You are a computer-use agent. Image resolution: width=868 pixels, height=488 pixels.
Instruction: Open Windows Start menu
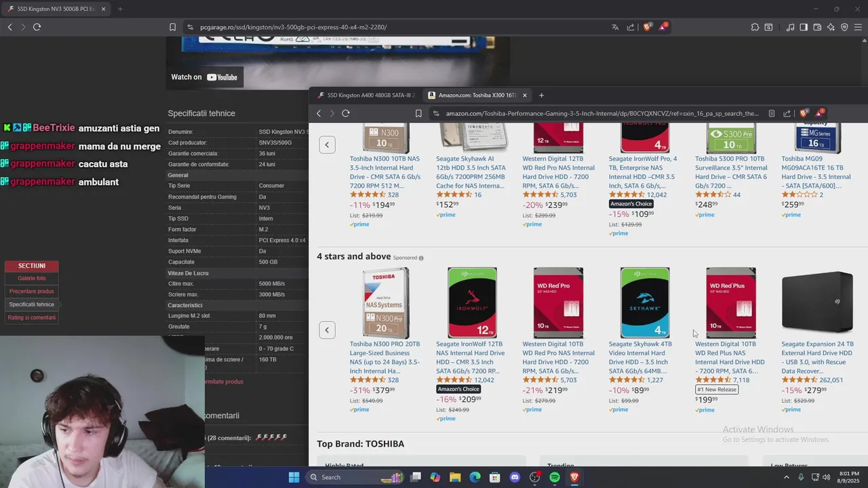294,477
